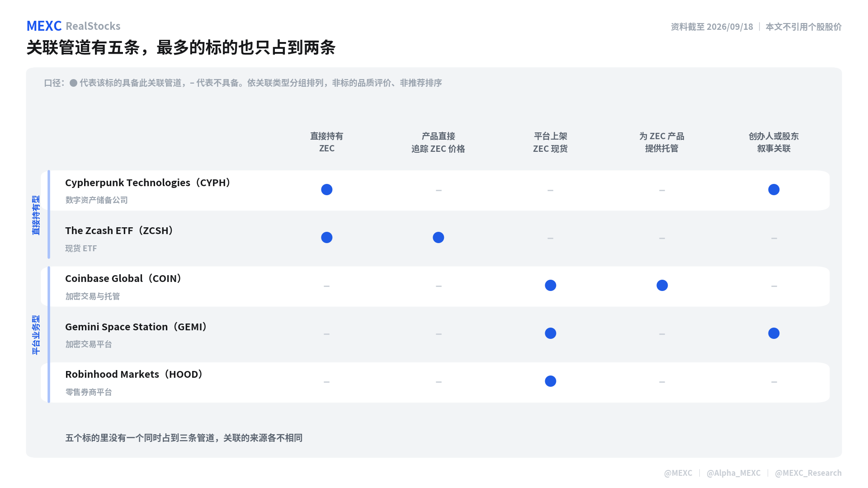Click the column header 平台上架 ZEC 现货

550,142
